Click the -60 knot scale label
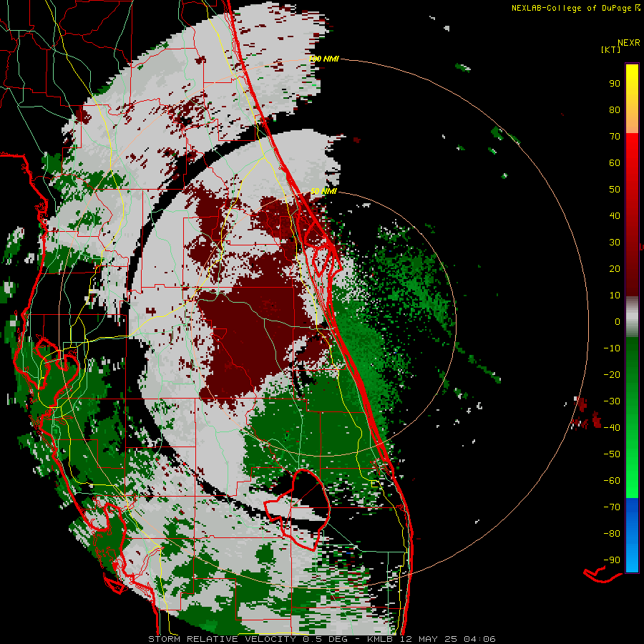 point(612,481)
